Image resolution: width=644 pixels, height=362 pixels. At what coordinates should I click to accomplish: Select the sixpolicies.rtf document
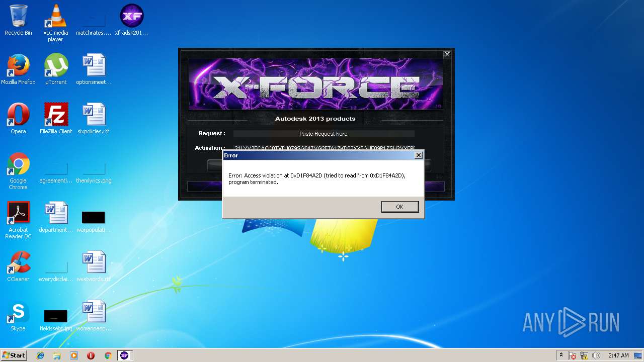tap(94, 119)
